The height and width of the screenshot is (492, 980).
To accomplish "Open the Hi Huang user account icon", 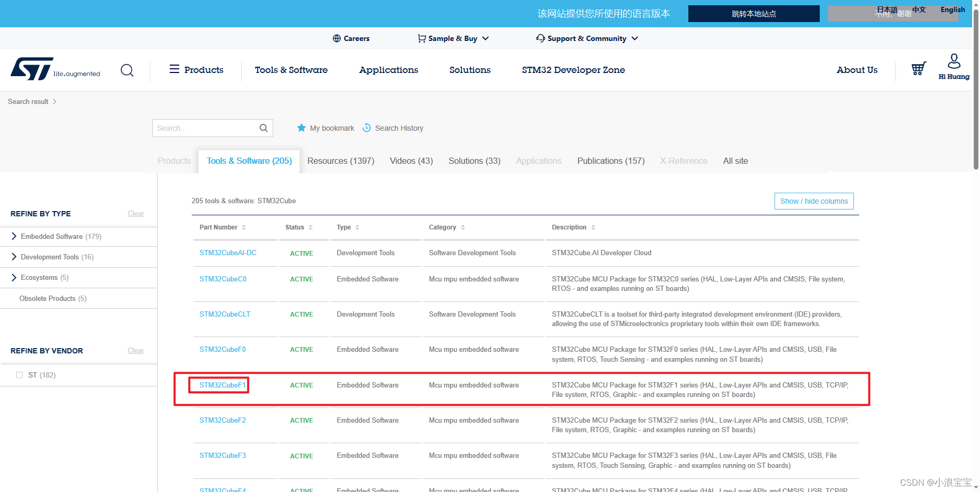I will click(x=954, y=61).
